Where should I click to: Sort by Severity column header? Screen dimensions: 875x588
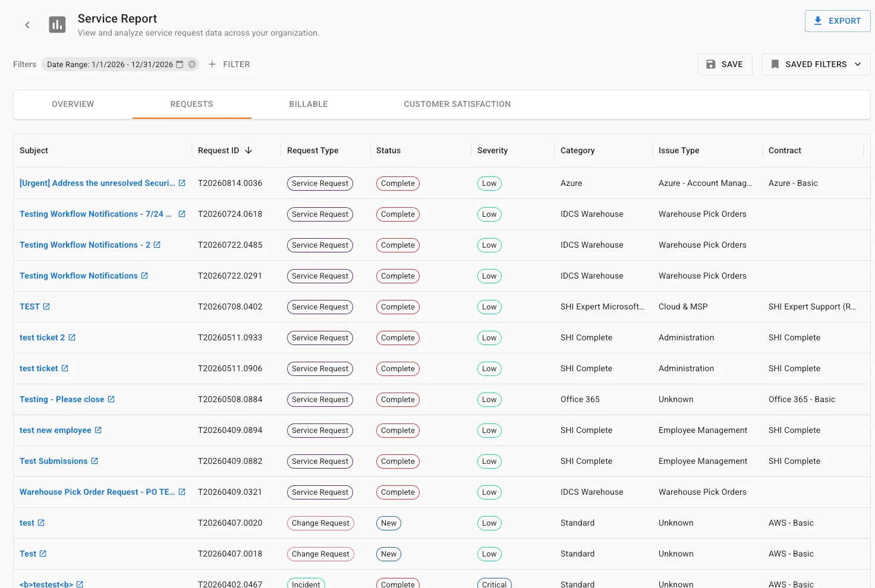point(492,150)
